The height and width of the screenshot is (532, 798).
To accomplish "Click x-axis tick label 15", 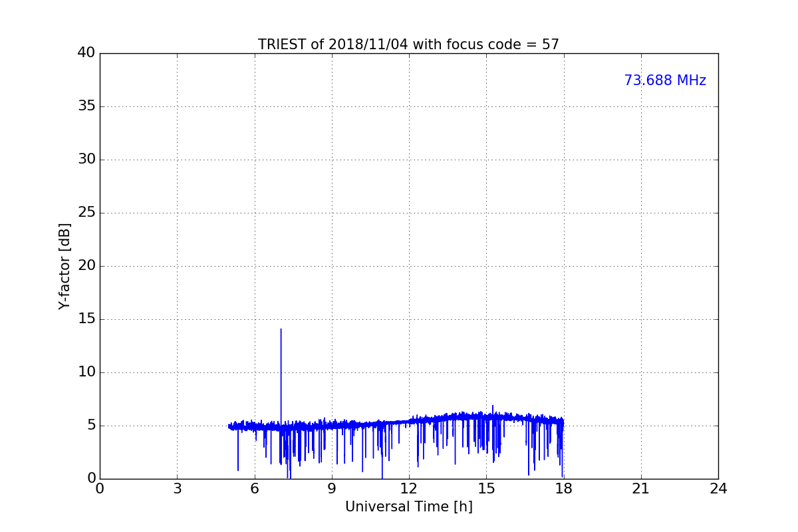I will tap(486, 489).
